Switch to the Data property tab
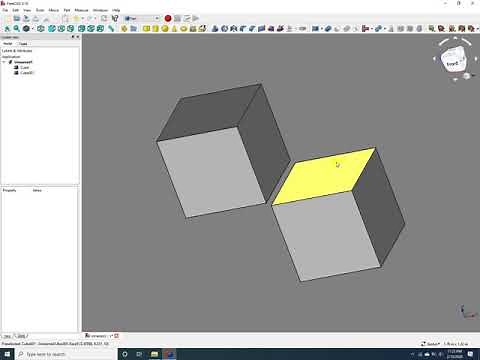480x360 pixels. click(x=21, y=336)
